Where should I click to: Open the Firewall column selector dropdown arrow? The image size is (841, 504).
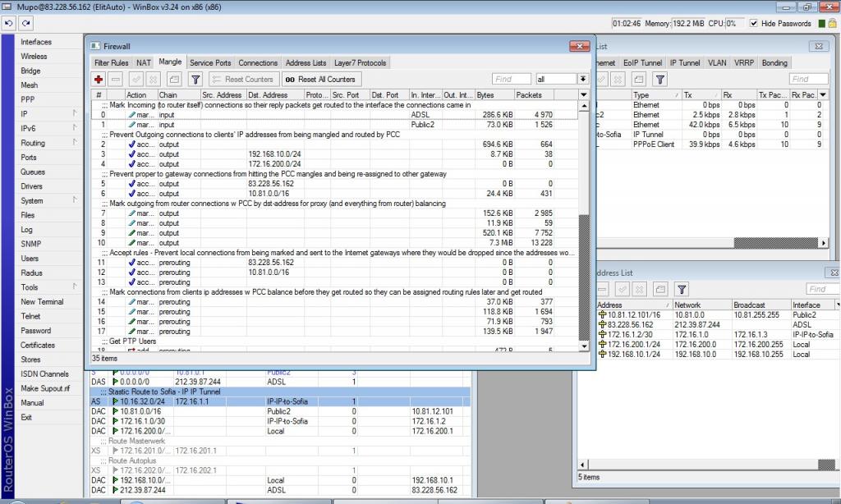[583, 95]
